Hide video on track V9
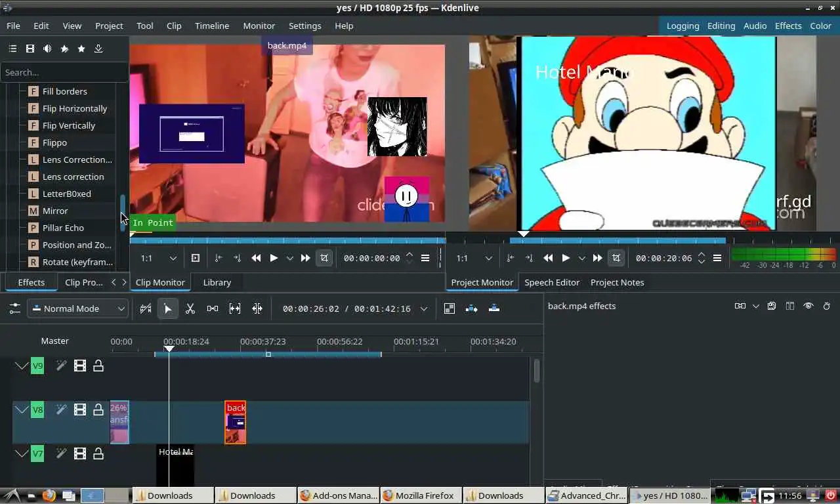This screenshot has width=840, height=504. 80,366
